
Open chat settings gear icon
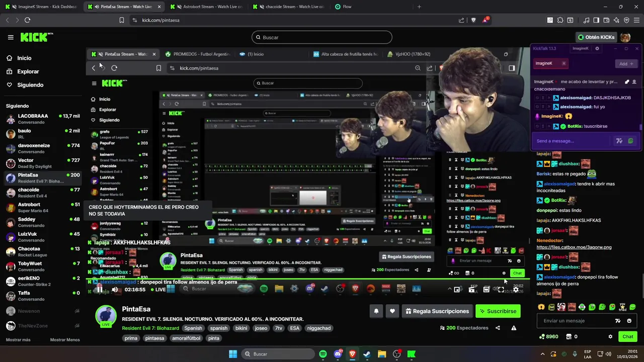(610, 337)
